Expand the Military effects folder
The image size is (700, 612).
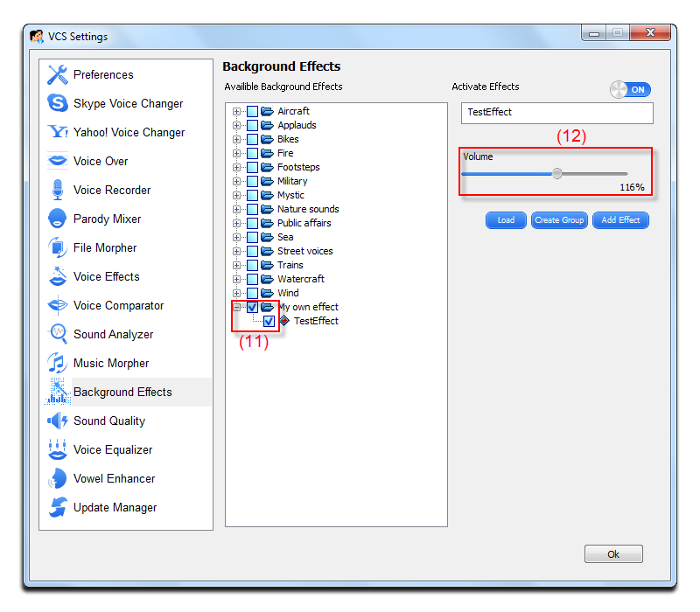[236, 181]
